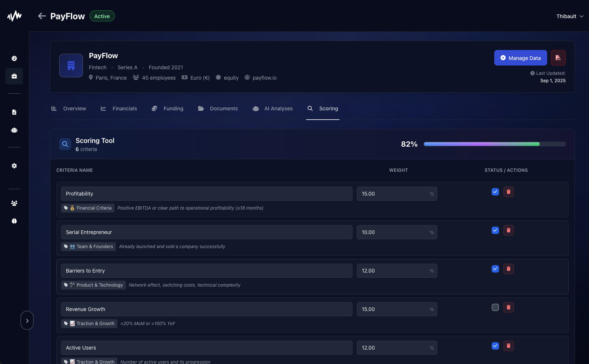Image resolution: width=589 pixels, height=364 pixels.
Task: Delete the Revenue Growth criterion
Action: [508, 307]
